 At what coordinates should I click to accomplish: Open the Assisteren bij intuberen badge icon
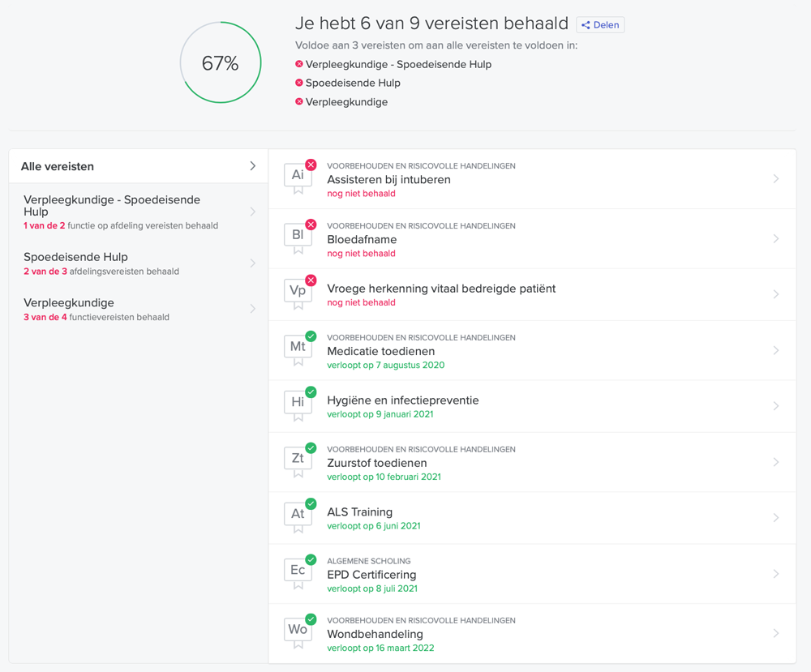pos(298,175)
